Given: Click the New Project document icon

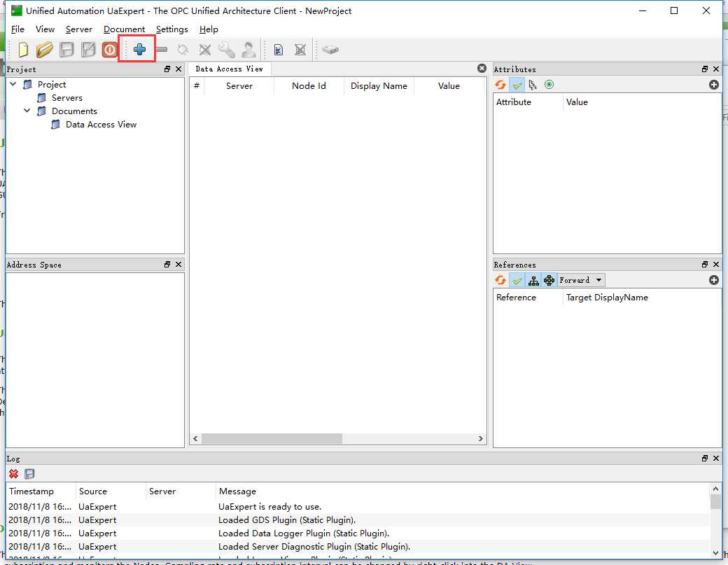Looking at the screenshot, I should tap(22, 49).
